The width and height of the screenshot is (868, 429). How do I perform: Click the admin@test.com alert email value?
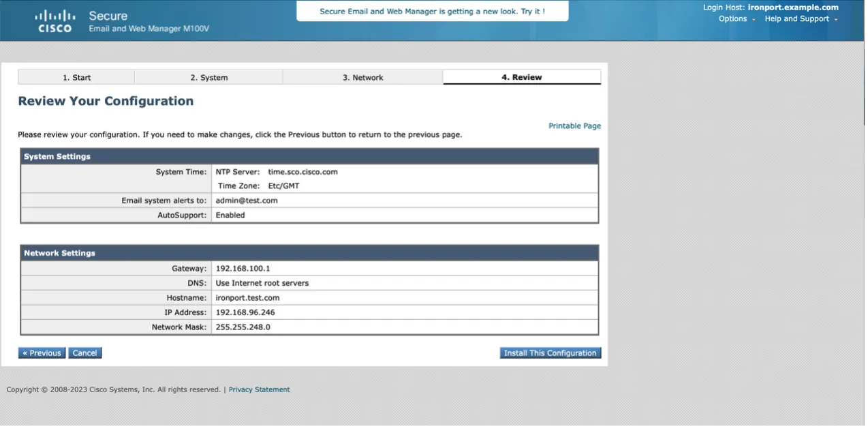pyautogui.click(x=247, y=201)
